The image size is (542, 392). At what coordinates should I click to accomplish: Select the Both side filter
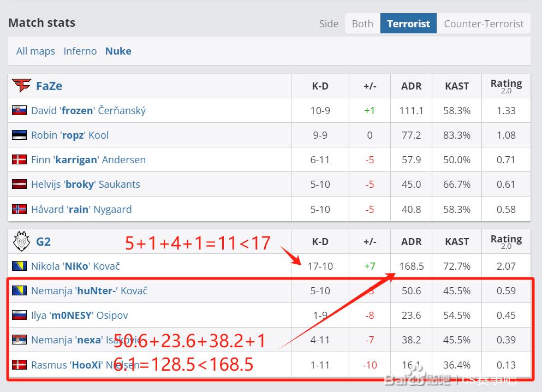362,23
